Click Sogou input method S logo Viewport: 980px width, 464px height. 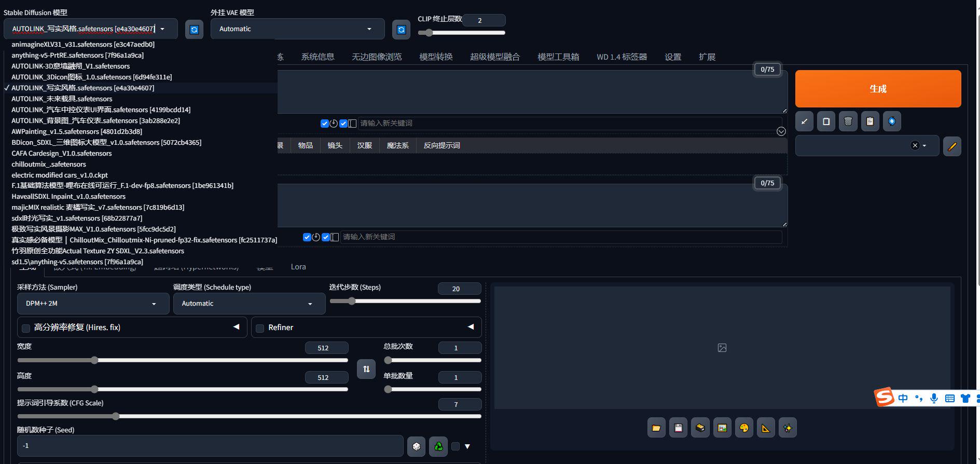[x=885, y=398]
